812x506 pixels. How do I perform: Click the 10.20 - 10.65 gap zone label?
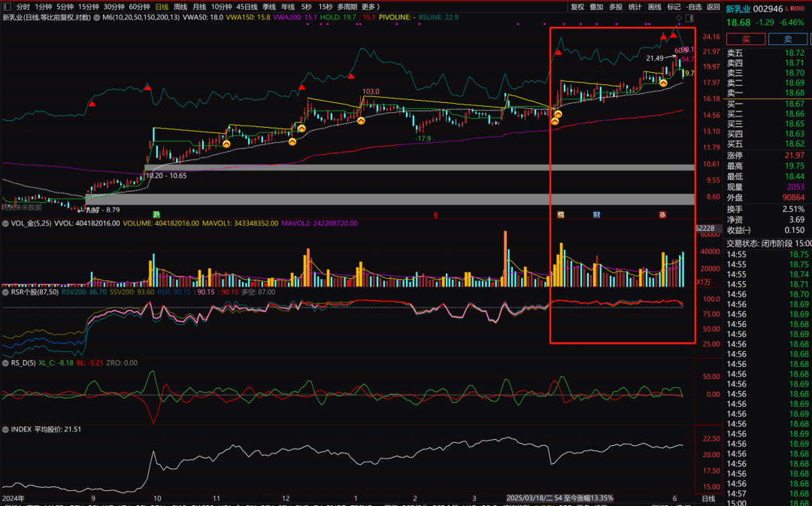166,176
